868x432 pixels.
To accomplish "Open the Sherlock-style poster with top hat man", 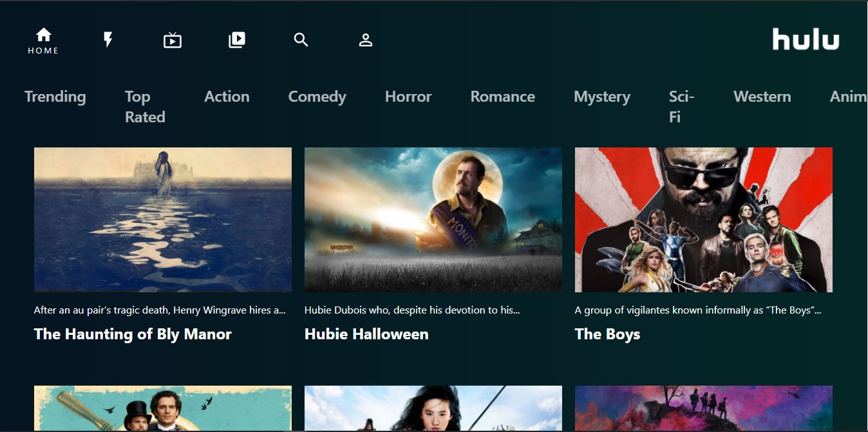I will click(163, 408).
